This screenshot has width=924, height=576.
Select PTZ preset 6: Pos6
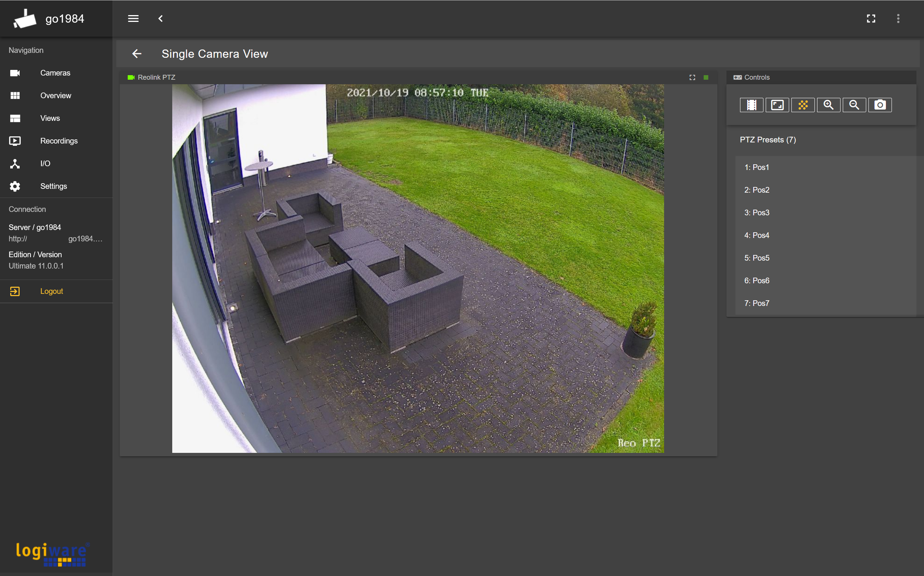click(825, 280)
